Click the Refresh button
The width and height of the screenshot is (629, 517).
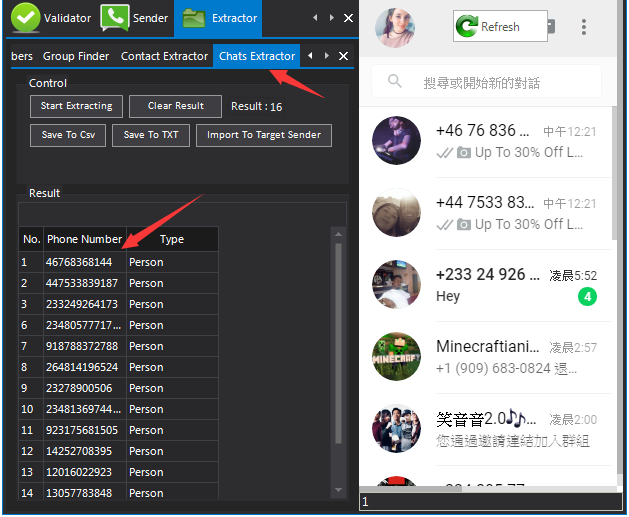click(x=500, y=26)
